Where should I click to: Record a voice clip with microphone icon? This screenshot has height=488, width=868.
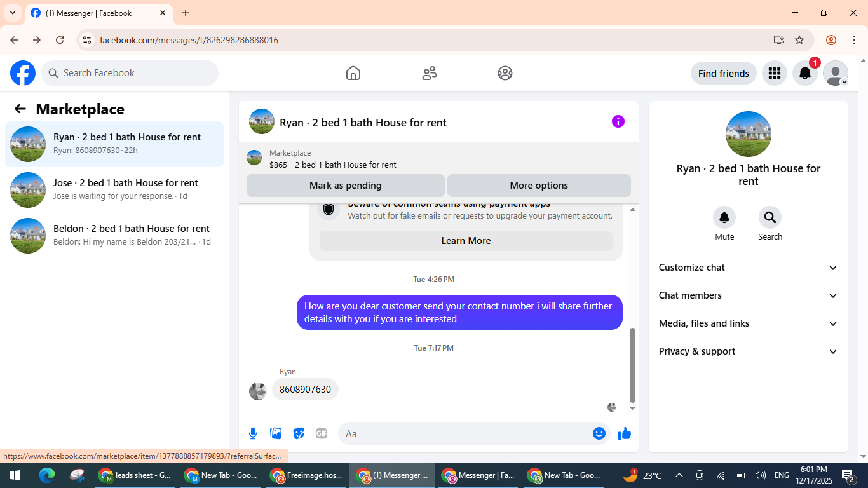click(x=253, y=433)
